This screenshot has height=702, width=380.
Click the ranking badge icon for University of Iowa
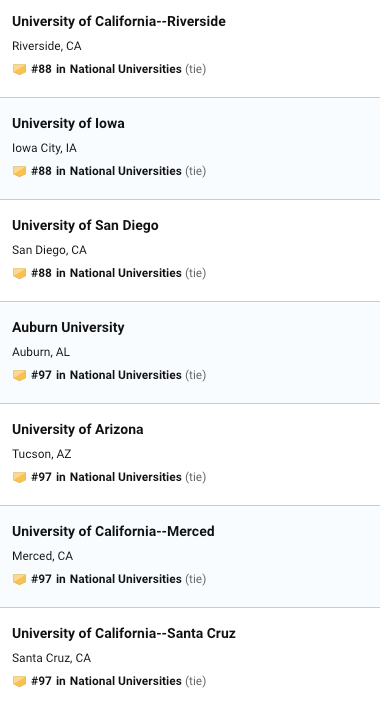tap(19, 171)
